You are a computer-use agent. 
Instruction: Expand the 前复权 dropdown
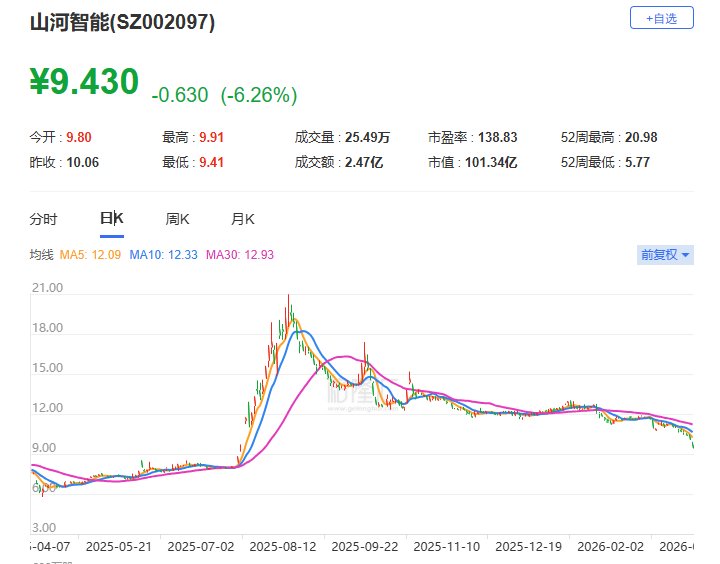pos(665,255)
